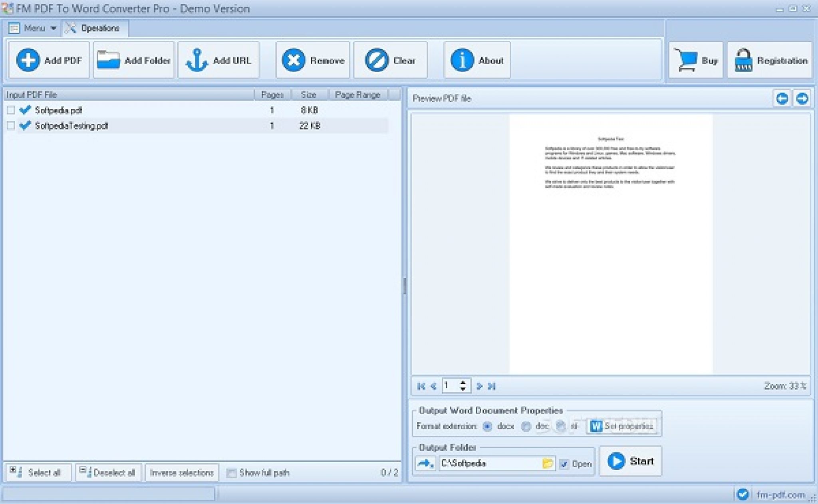Select the doc format radio button
This screenshot has height=504, width=818.
[x=526, y=427]
